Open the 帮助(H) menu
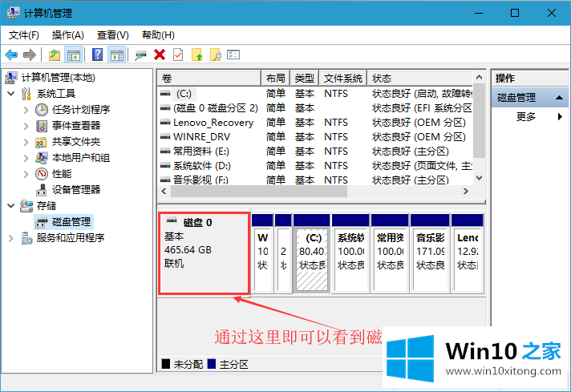571x392 pixels. point(158,35)
